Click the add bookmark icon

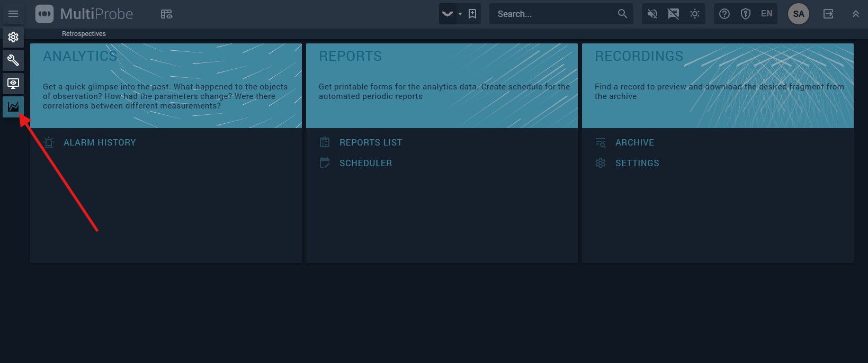click(472, 14)
